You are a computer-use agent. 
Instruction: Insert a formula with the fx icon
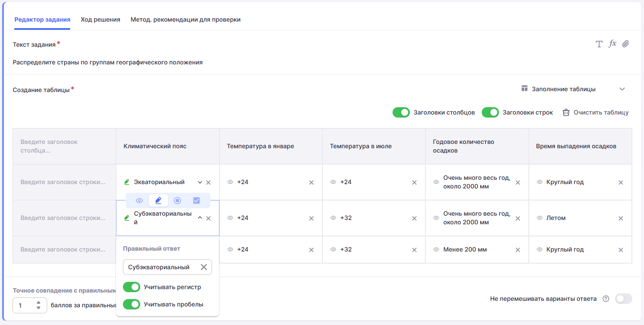click(612, 44)
